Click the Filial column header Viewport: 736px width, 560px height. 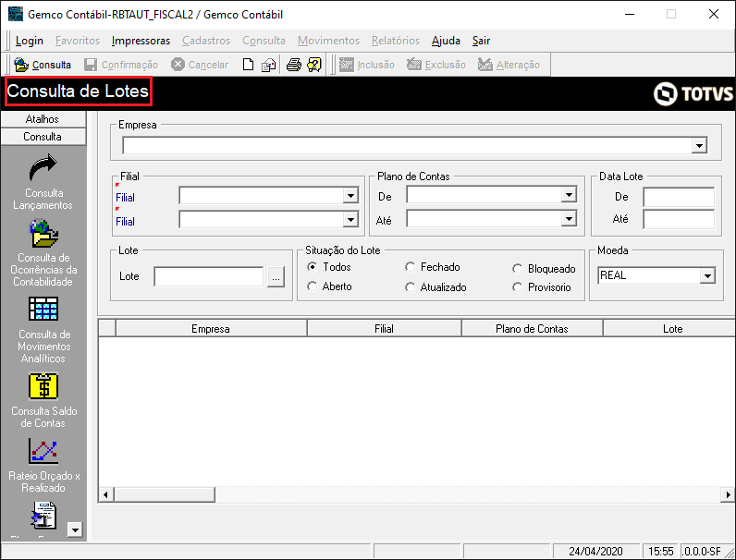(x=384, y=328)
